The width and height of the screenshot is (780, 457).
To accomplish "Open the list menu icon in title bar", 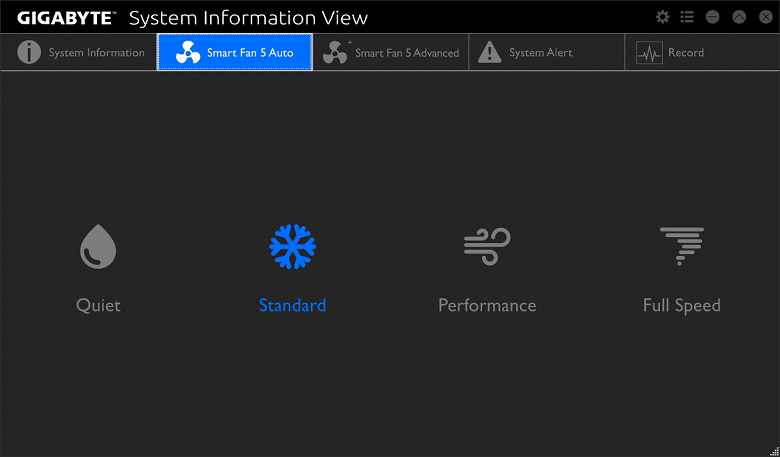I will pos(687,17).
